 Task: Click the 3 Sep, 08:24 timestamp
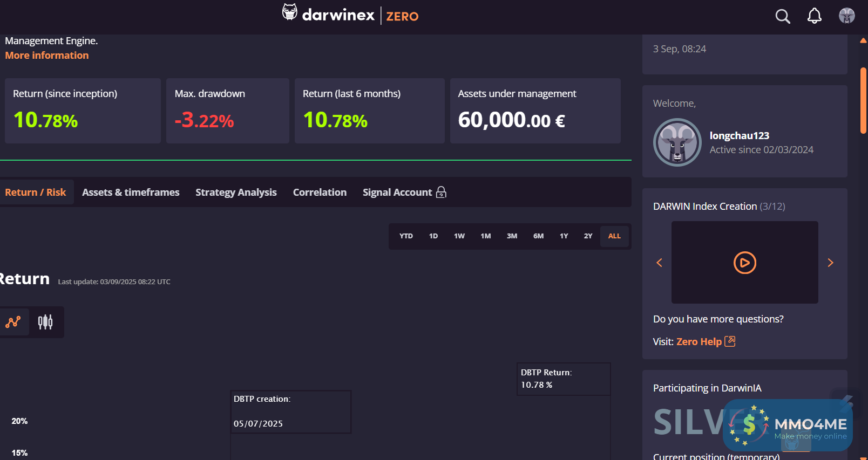680,49
